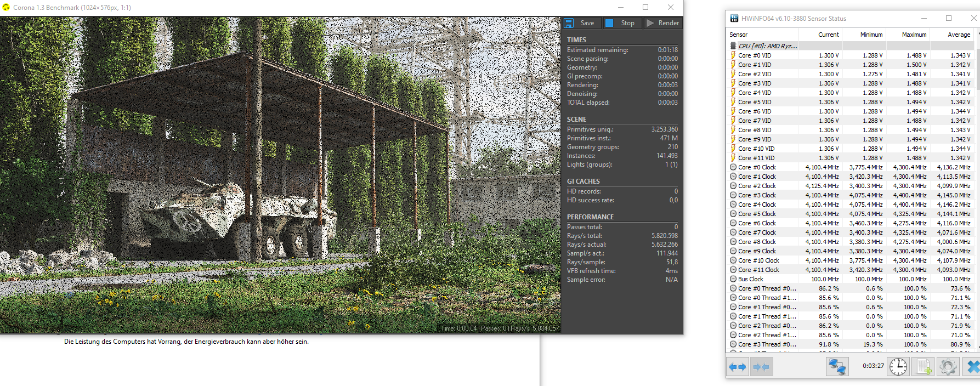Stop the Corona benchmark render
Screen dimensions: 980x386
[x=621, y=23]
